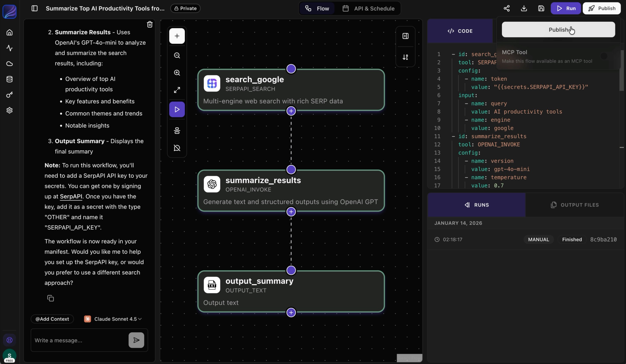Switch to the Flow tab
Viewport: 626px width, 364px height.
pos(317,8)
